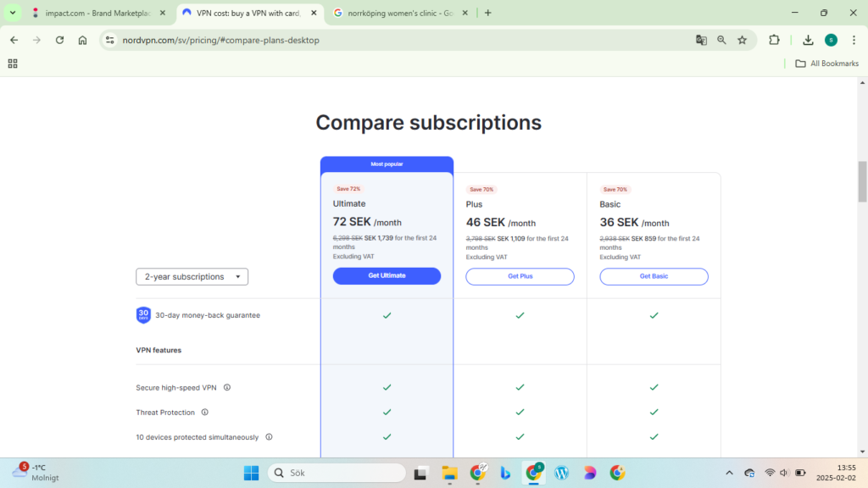Open the 2-year subscriptions dropdown
Viewport: 868px width, 488px height.
tap(192, 277)
